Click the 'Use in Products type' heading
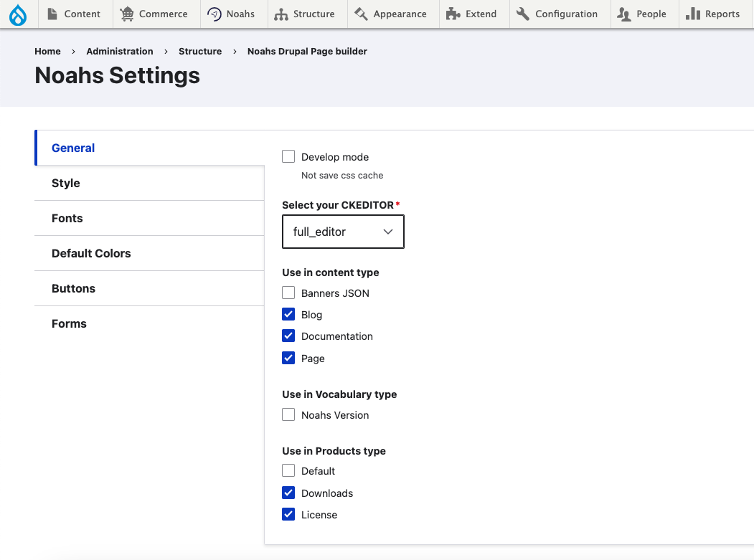The image size is (754, 560). (334, 451)
